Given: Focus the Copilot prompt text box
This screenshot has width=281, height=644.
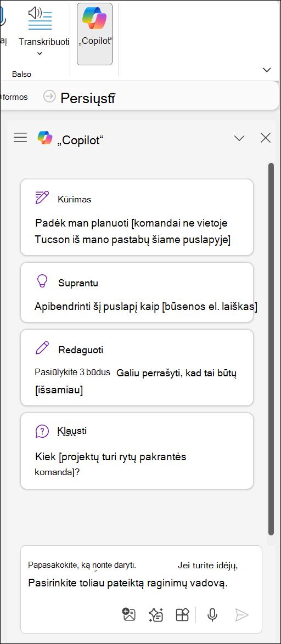Looking at the screenshot, I should point(141,574).
